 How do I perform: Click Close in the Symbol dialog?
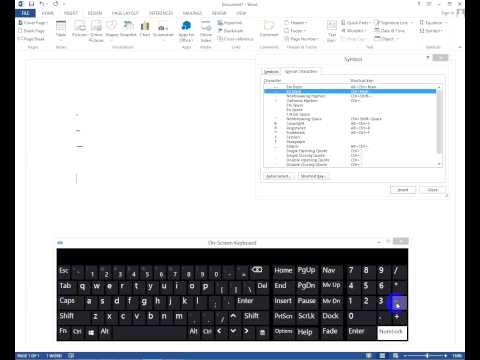(432, 190)
